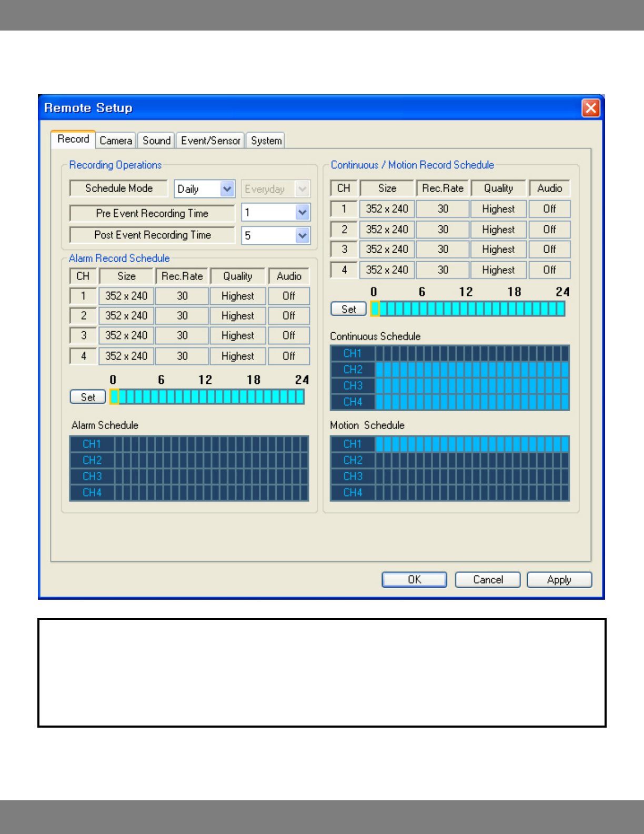Viewport: 644px width, 834px height.
Task: Expand Pre Event Recording Time dropdown
Action: click(302, 213)
